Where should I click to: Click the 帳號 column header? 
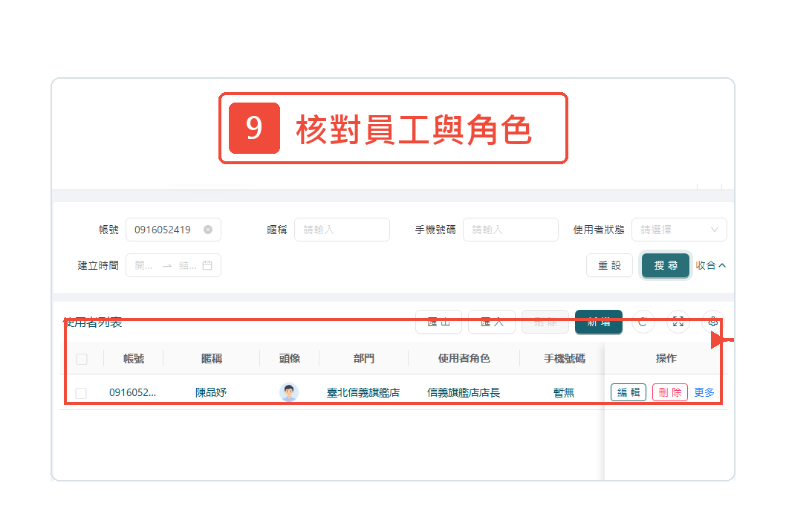(x=133, y=359)
